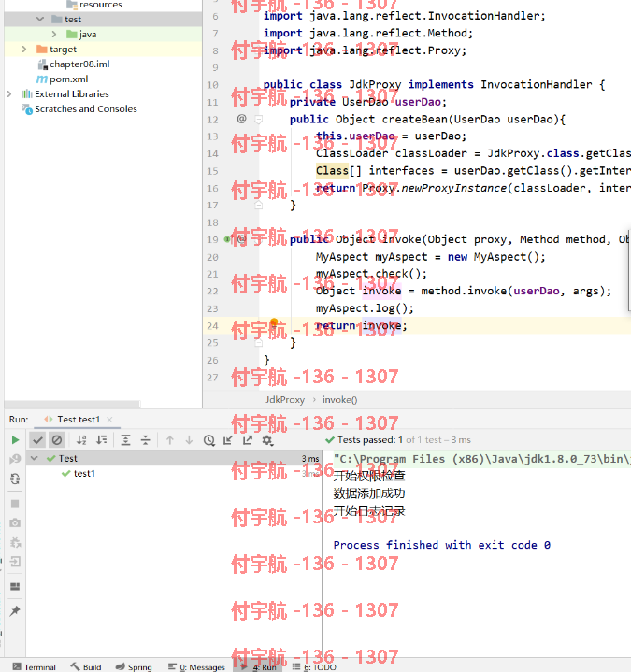Screen dimensions: 631x672
Task: Expand all test results
Action: pos(125,439)
